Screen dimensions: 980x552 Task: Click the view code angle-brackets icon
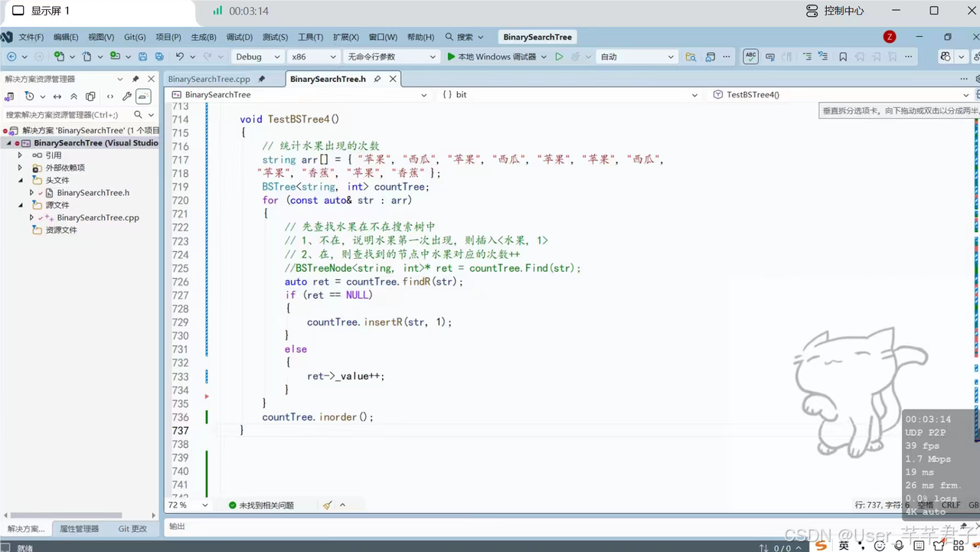point(110,96)
